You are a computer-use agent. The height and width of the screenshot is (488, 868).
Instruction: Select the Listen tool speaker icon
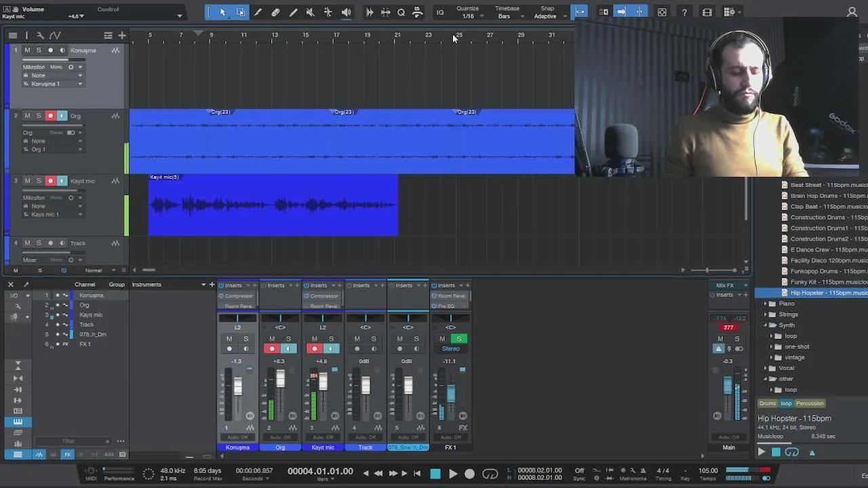click(345, 12)
